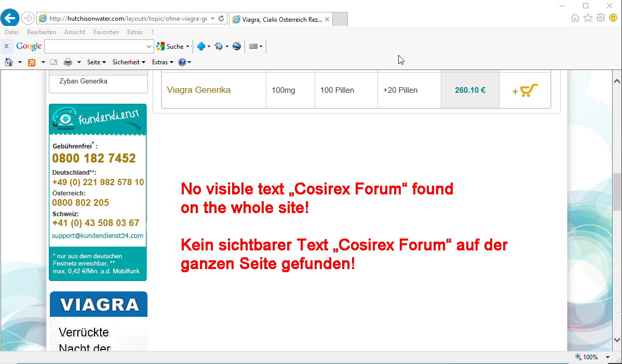
Task: Click the blue help question mark icon
Action: [182, 62]
